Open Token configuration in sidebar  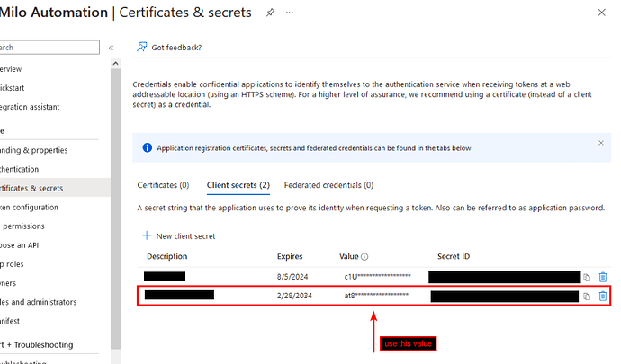click(x=29, y=208)
